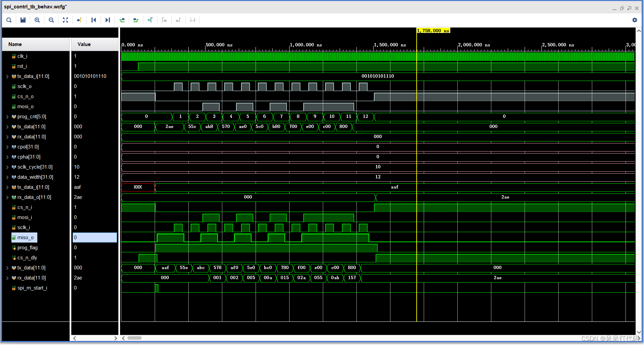644x345 pixels.
Task: Save the waveform configuration
Action: click(x=23, y=20)
